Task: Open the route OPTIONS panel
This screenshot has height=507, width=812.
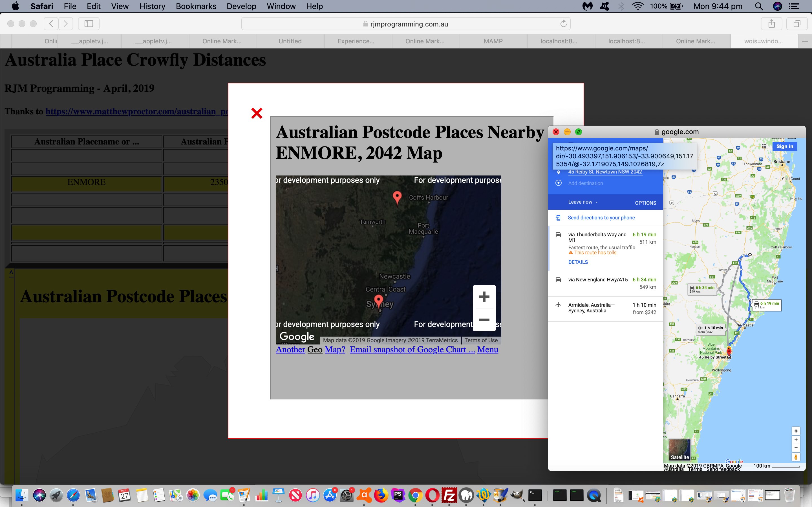Action: (645, 203)
